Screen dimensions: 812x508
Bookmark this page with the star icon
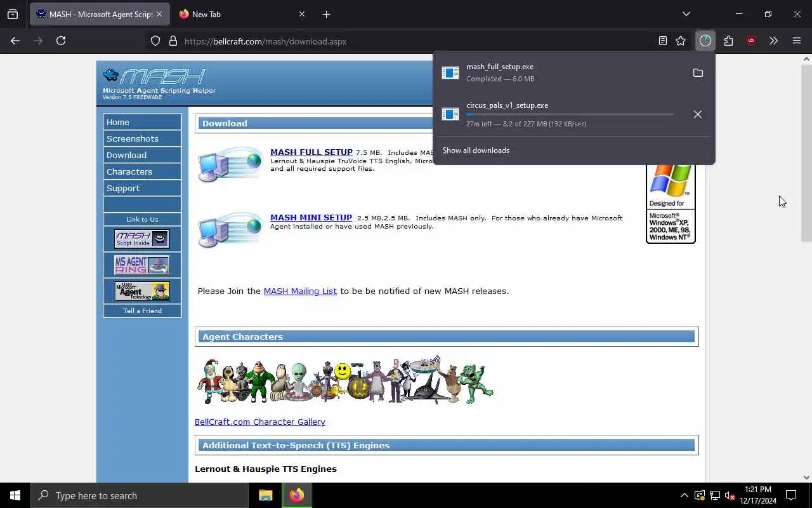pos(681,41)
